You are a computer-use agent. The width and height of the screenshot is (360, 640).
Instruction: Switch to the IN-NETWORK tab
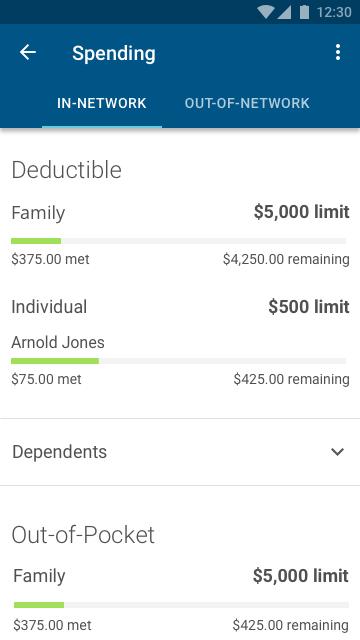[x=102, y=103]
